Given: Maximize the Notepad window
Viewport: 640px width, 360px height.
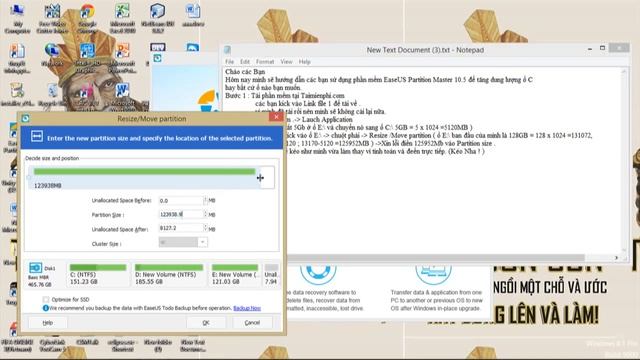Looking at the screenshot, I should 602,48.
